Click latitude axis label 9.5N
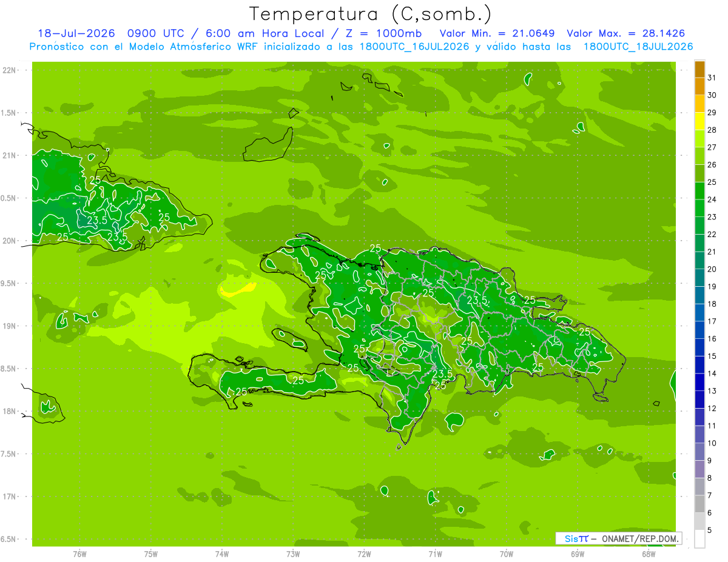This screenshot has width=728, height=562. (9, 284)
